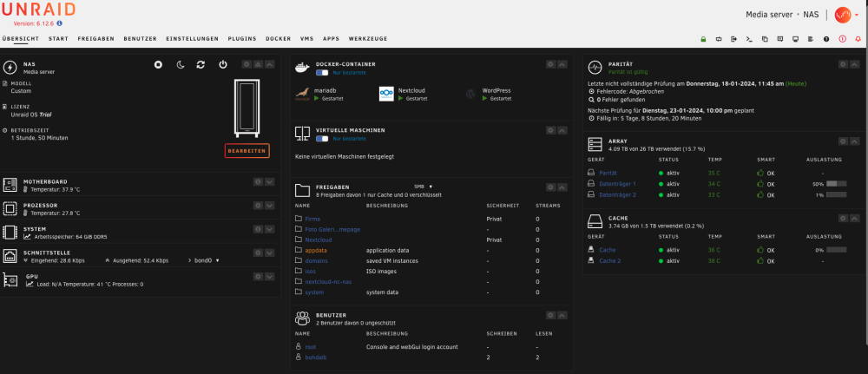Open the root user link
The image size is (868, 374).
click(x=310, y=347)
